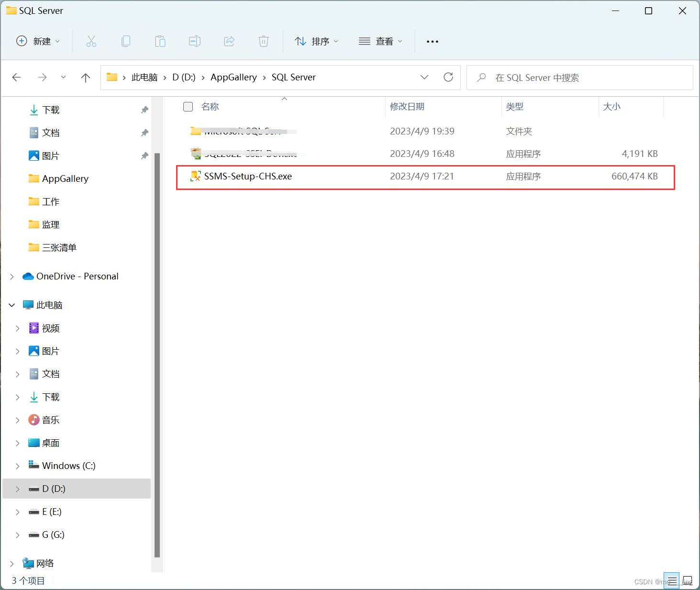Viewport: 700px width, 590px height.
Task: Click D (D:) in the address breadcrumb
Action: (184, 77)
